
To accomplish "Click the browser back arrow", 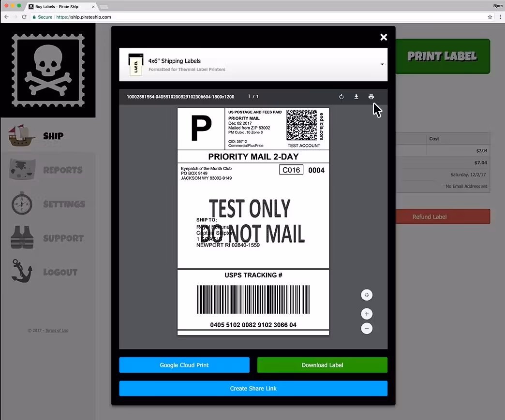I will pos(7,17).
